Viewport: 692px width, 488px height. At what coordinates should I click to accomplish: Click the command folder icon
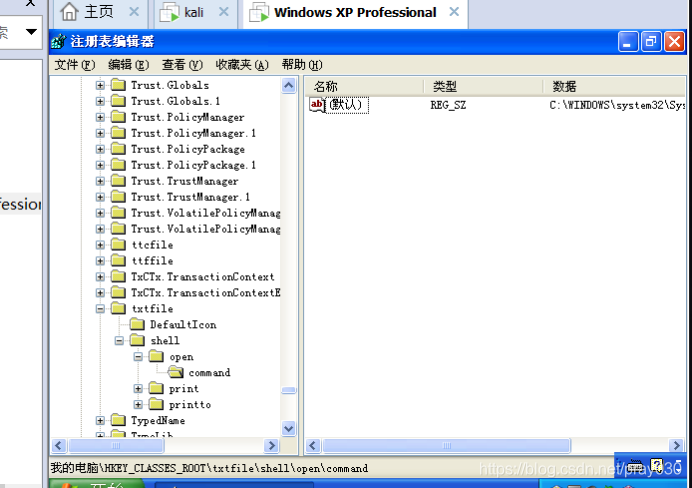pyautogui.click(x=176, y=372)
